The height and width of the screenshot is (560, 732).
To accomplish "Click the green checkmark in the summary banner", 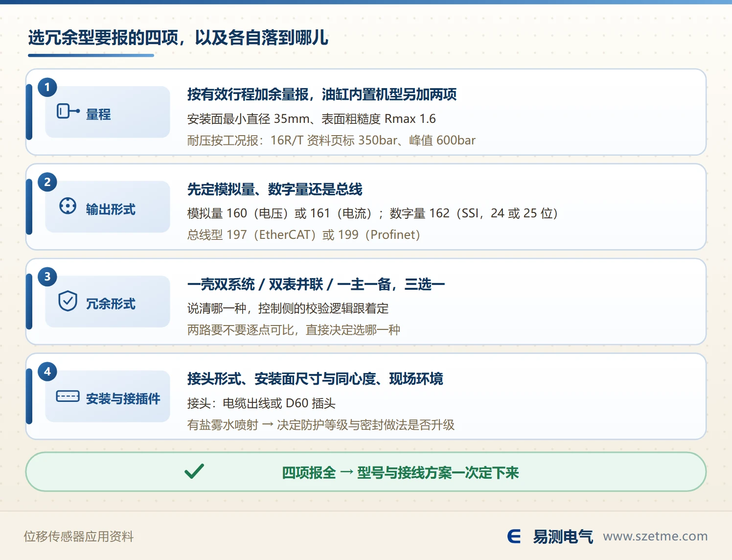I will tap(194, 471).
